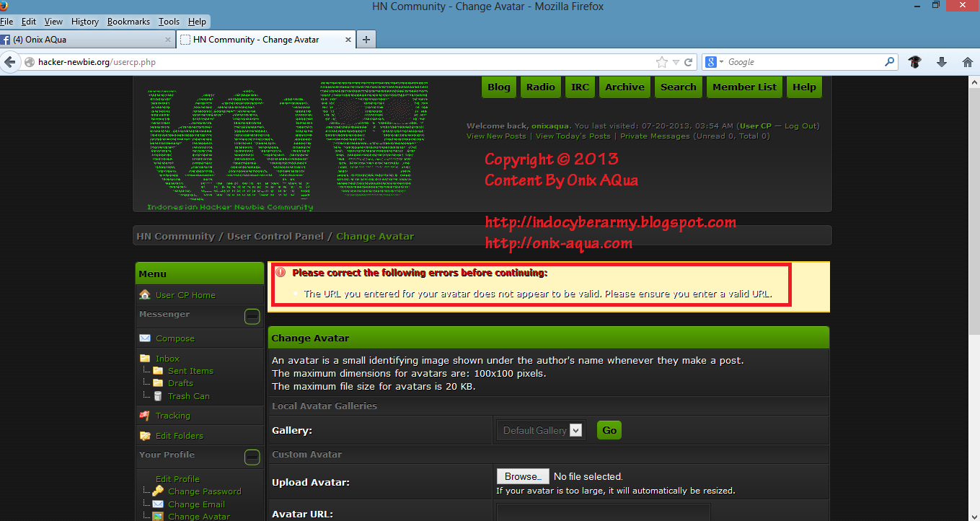Click the Tracking icon
This screenshot has height=521, width=980.
pyautogui.click(x=145, y=416)
